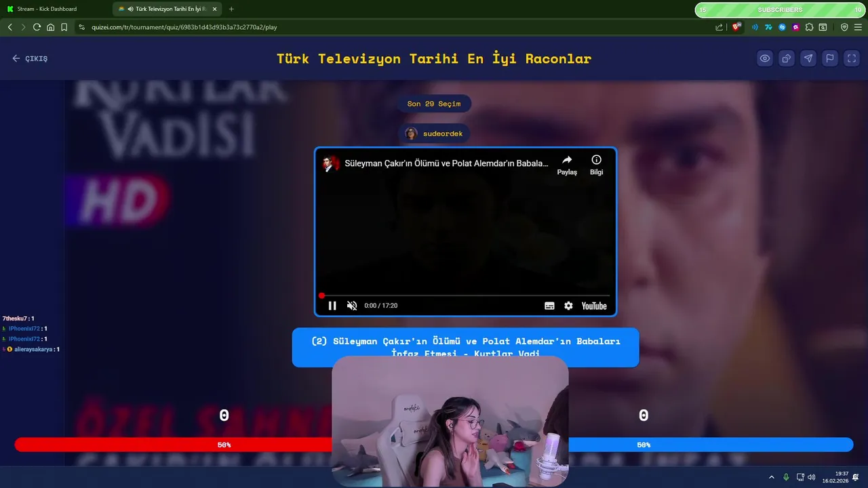
Task: Unmute the YouTube video
Action: point(352,306)
